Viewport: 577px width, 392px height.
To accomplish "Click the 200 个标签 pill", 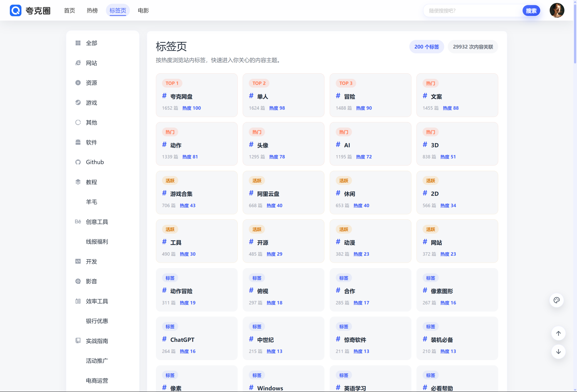I will click(426, 47).
